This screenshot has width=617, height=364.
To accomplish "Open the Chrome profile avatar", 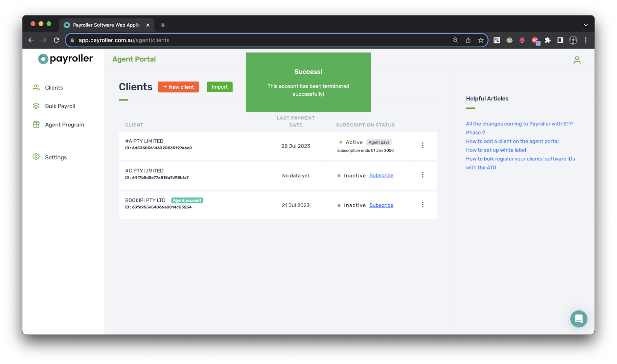I will [573, 40].
